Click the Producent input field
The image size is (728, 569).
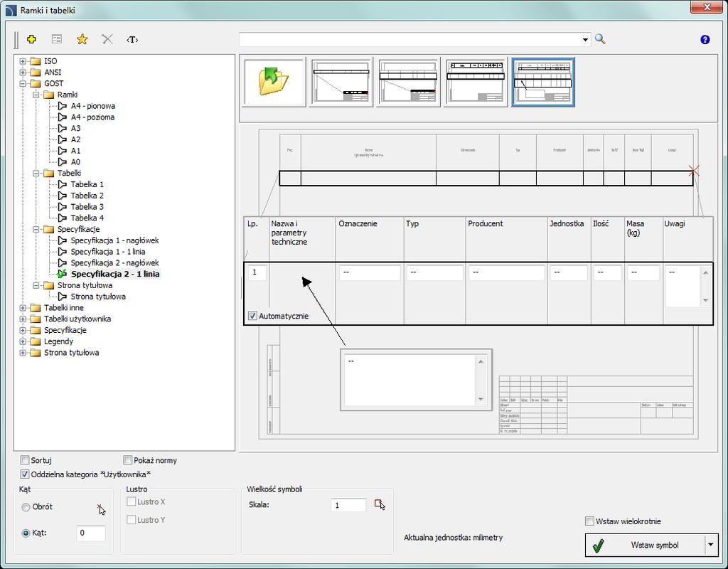coord(506,272)
